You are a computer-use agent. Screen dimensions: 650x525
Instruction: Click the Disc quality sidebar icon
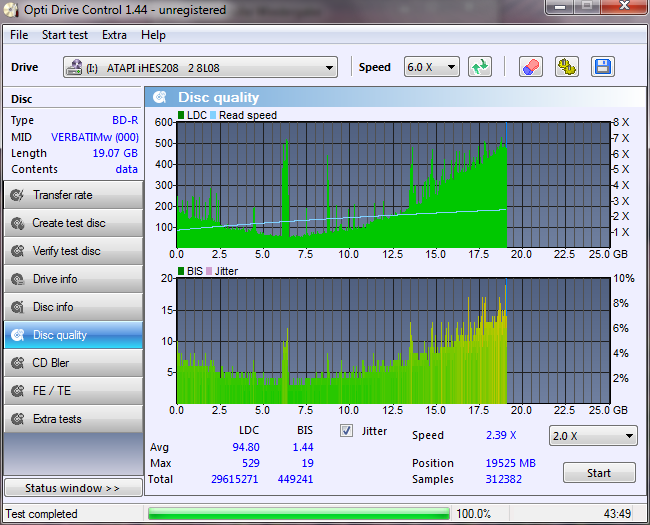point(17,335)
